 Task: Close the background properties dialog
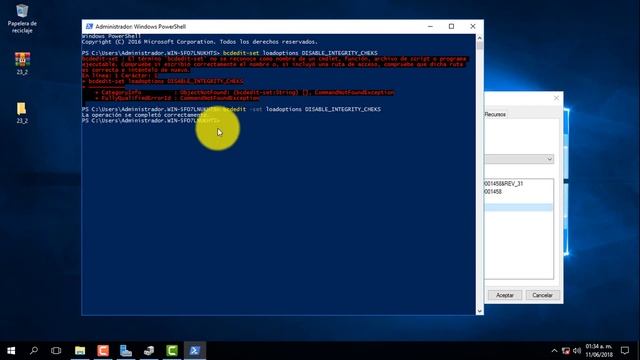coord(556,98)
